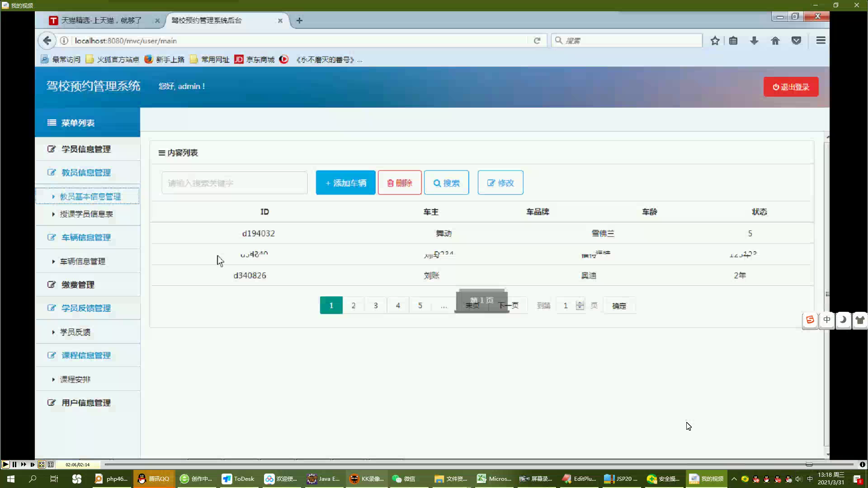This screenshot has width=868, height=488.
Task: Open the downloads arrow icon
Action: [754, 41]
